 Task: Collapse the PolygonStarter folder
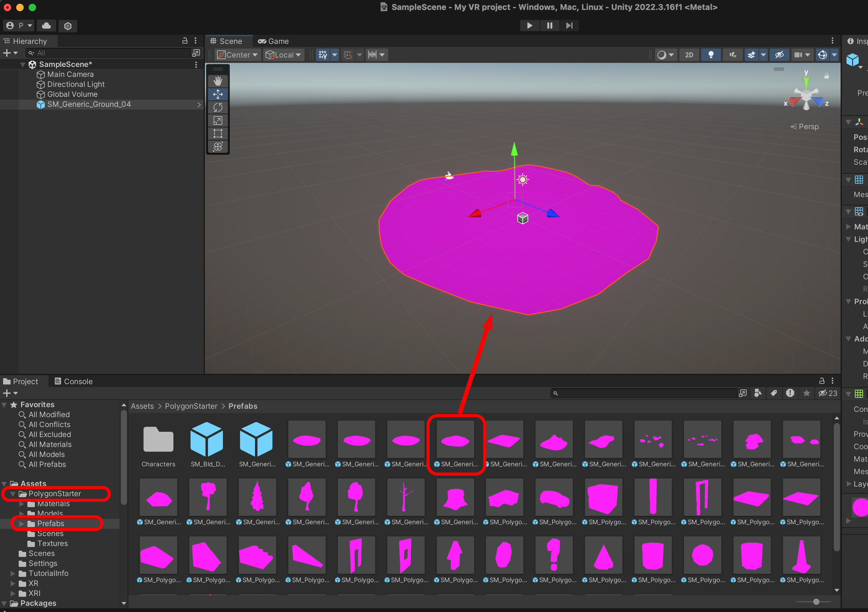(13, 494)
